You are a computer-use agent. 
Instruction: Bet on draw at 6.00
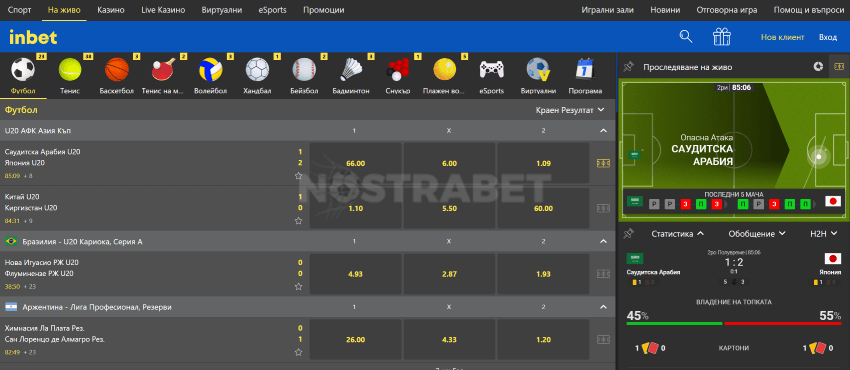449,163
